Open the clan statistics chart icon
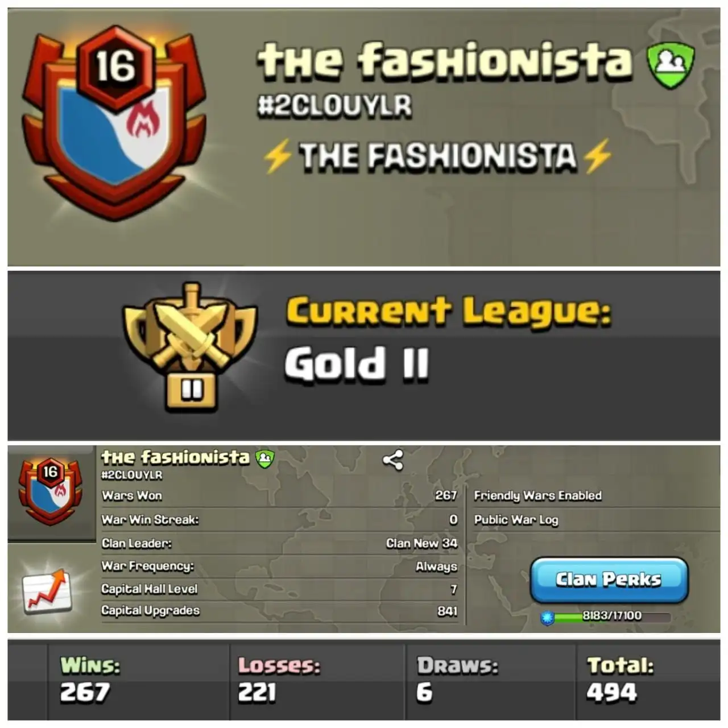This screenshot has width=728, height=728. pos(47,592)
